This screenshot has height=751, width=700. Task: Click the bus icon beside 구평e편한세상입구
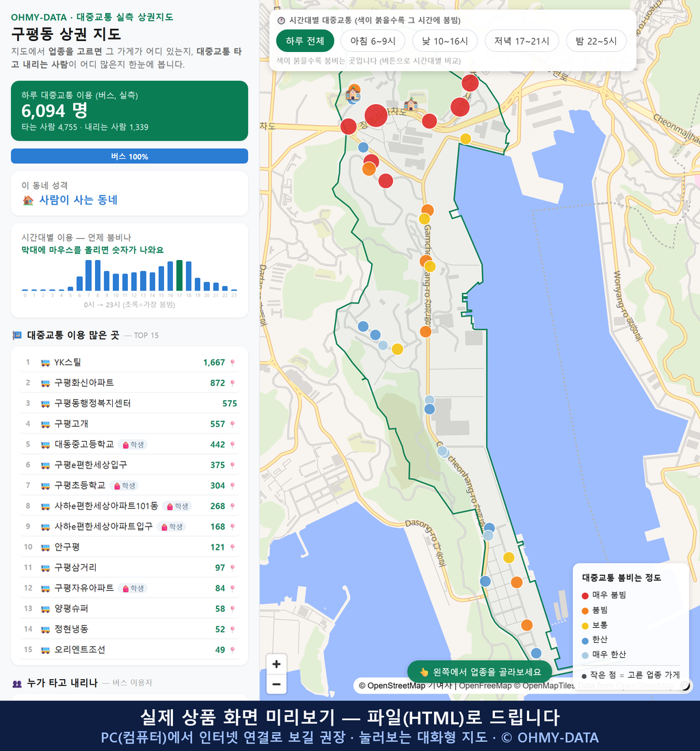click(46, 465)
